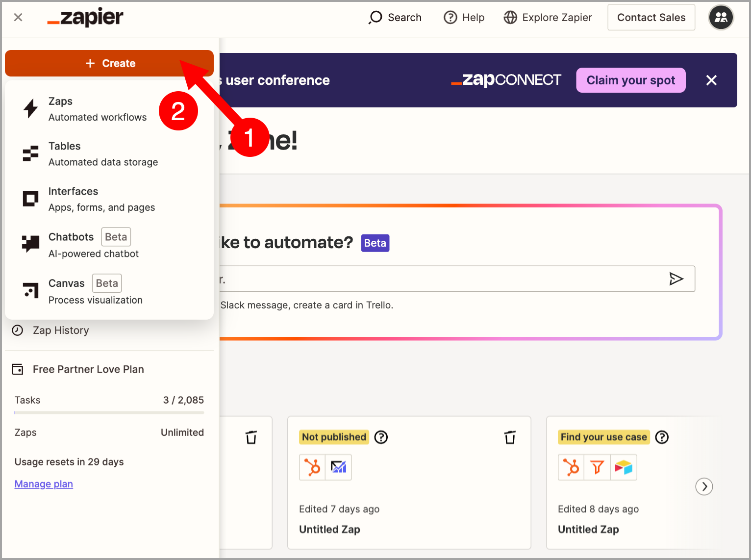
Task: Click HubSpot icon on use case card
Action: 571,467
